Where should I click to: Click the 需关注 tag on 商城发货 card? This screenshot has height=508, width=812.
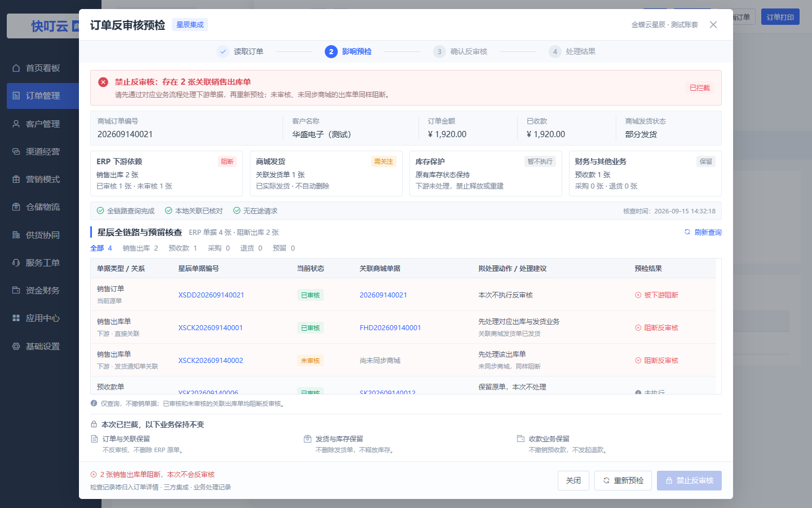point(383,161)
